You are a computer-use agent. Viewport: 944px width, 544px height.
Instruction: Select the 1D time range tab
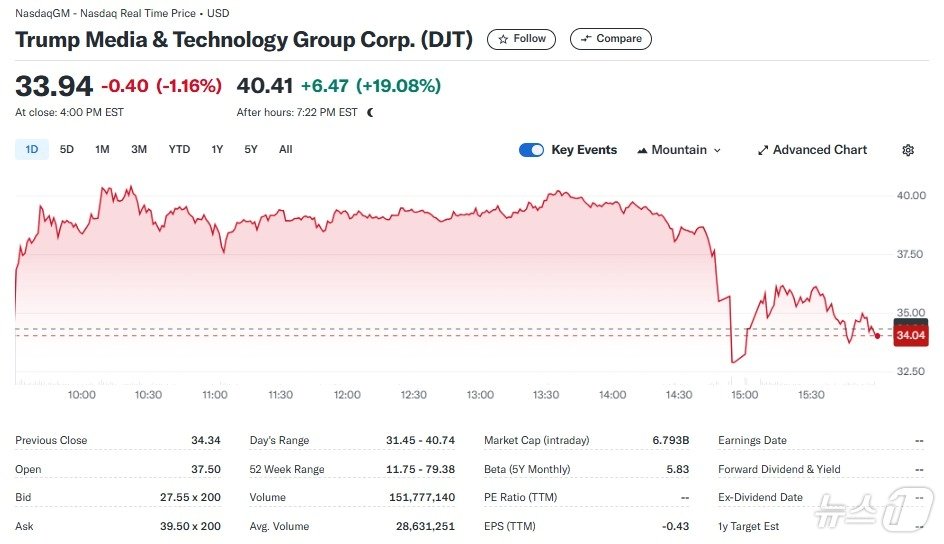(32, 150)
